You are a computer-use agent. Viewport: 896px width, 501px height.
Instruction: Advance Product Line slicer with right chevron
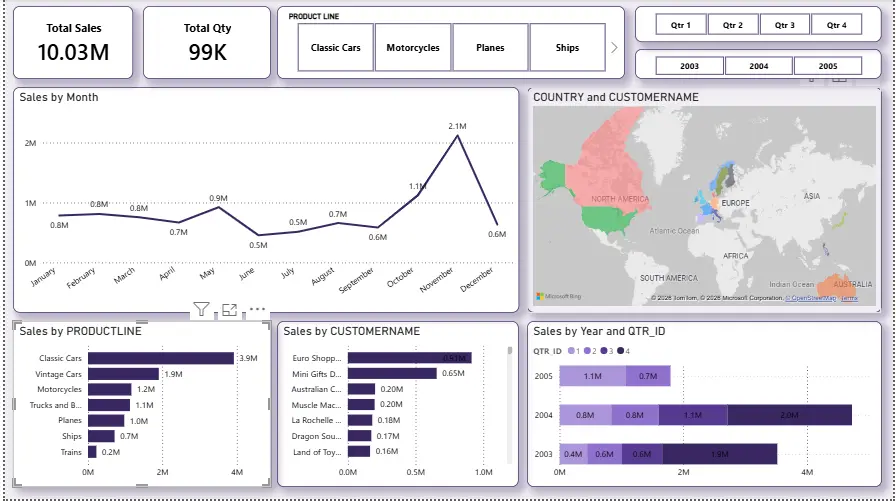pos(614,47)
